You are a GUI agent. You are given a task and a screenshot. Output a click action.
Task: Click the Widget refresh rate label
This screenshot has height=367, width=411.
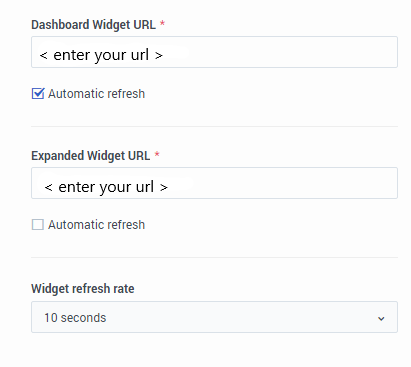pyautogui.click(x=83, y=289)
